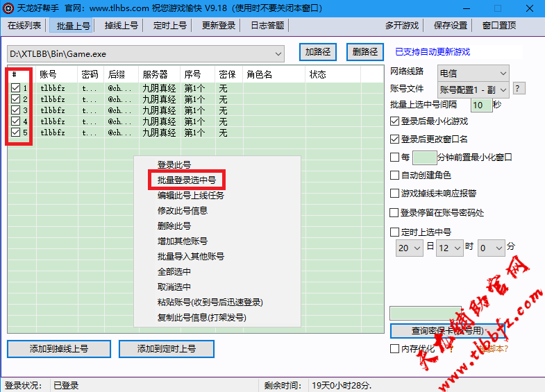Image resolution: width=545 pixels, height=392 pixels.
Task: Click the app logo icon in title bar
Action: click(8, 8)
